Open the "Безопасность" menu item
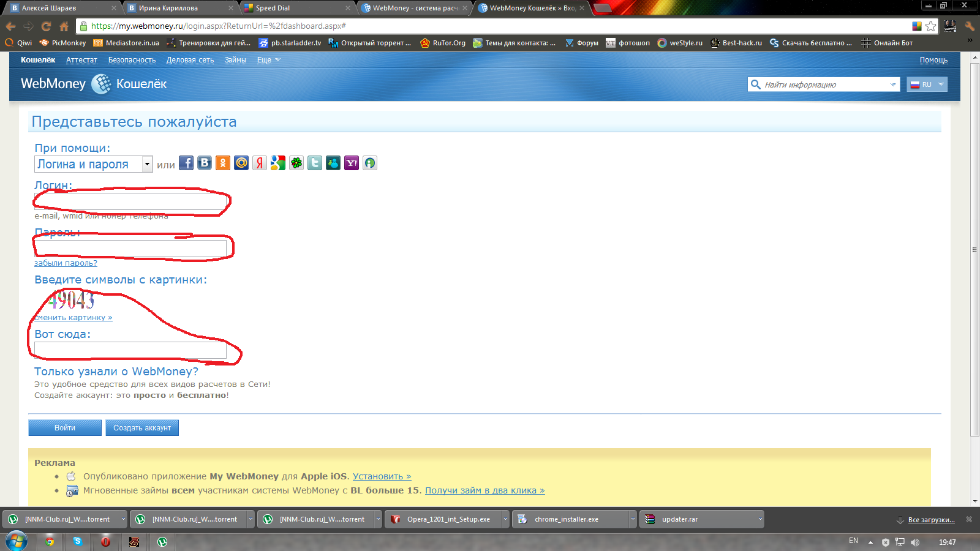 (132, 60)
